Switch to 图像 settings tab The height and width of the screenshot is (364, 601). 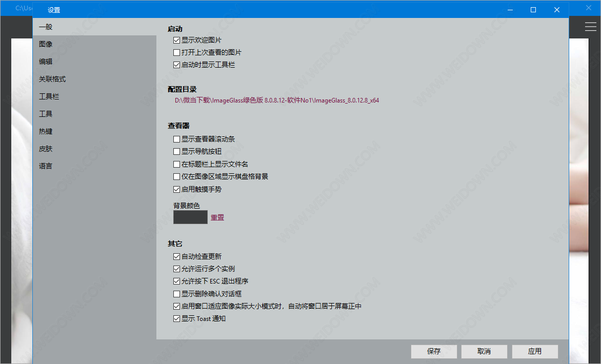(46, 44)
